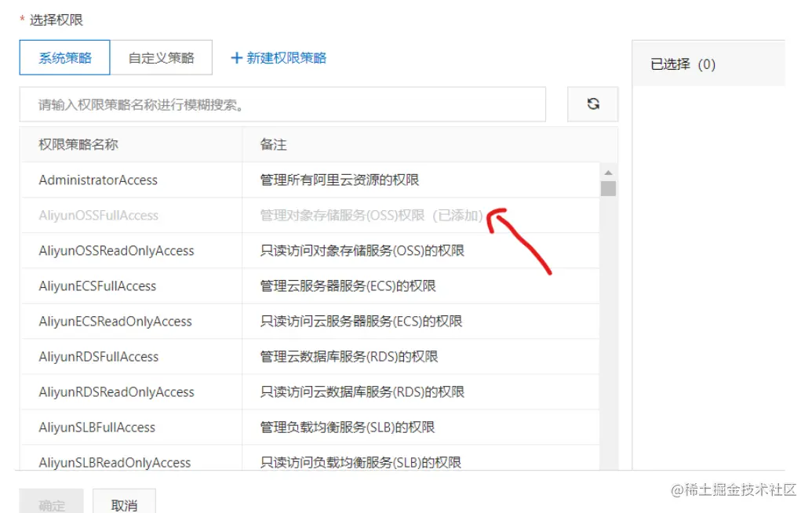Click the 只读访问云服务器服务(ECS)的权限 note
Screen dimensions: 812x513
click(361, 321)
